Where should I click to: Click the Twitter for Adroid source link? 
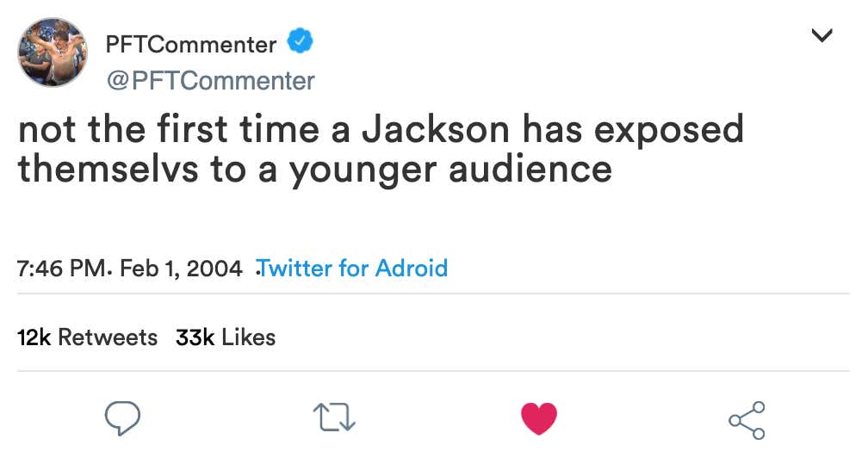pyautogui.click(x=353, y=268)
